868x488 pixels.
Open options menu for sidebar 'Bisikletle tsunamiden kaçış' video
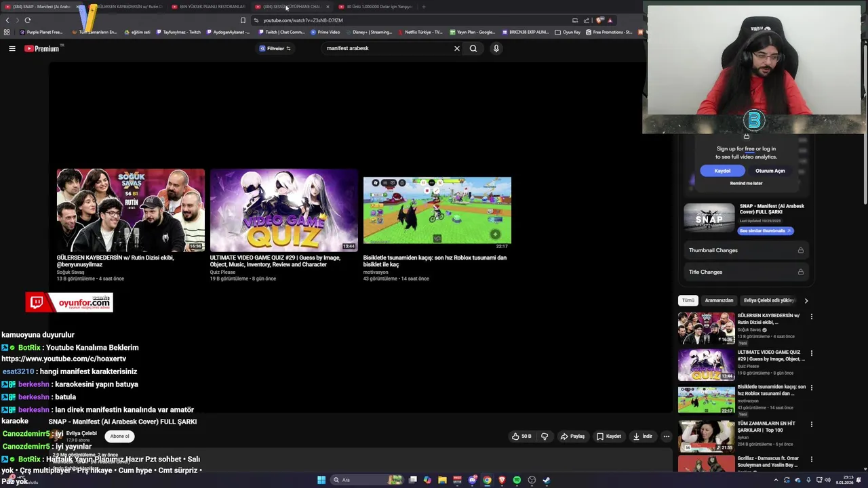811,388
